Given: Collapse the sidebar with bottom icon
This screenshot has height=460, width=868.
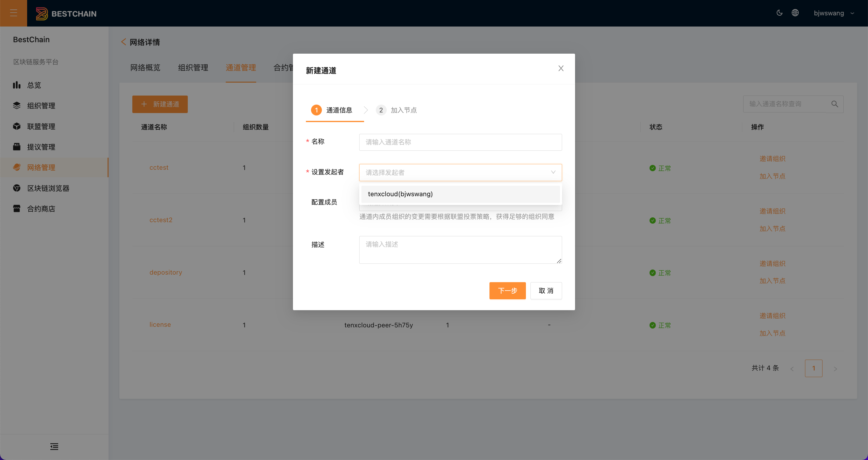Looking at the screenshot, I should coord(54,446).
